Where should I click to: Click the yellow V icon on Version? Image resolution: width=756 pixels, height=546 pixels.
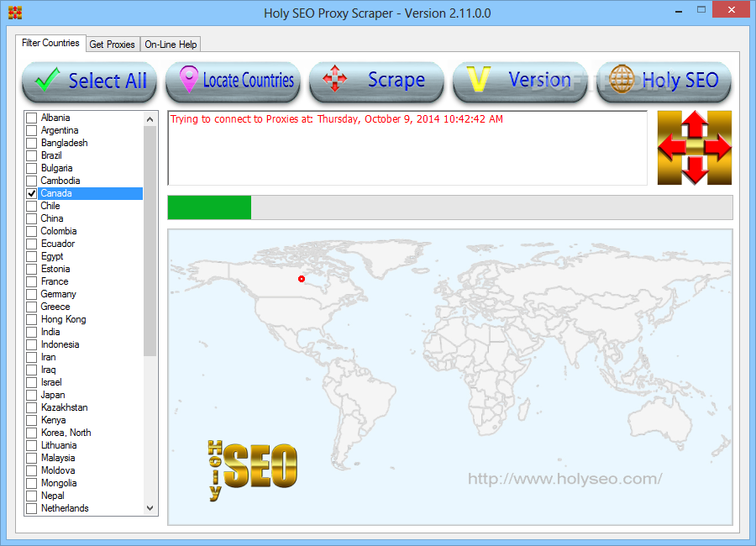(478, 79)
